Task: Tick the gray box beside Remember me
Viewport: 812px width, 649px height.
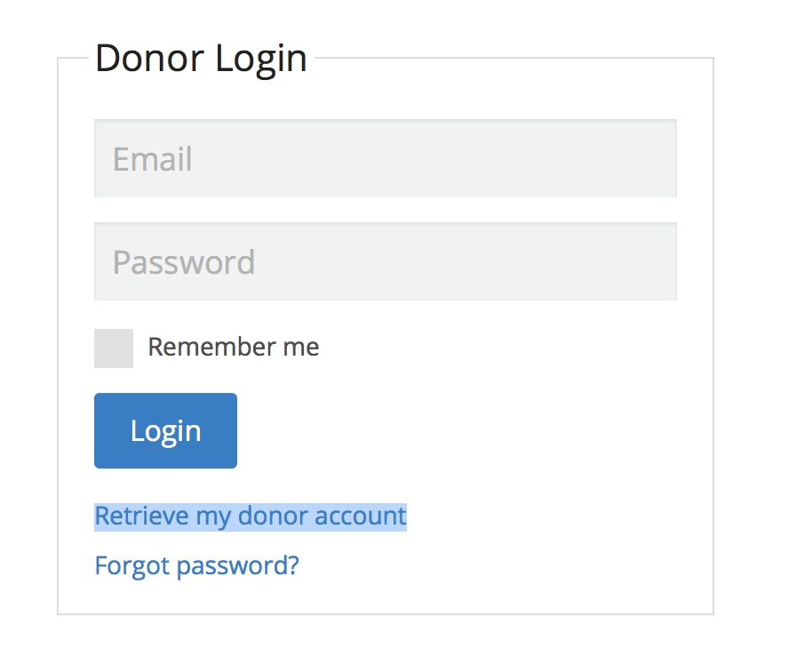Action: pos(114,348)
